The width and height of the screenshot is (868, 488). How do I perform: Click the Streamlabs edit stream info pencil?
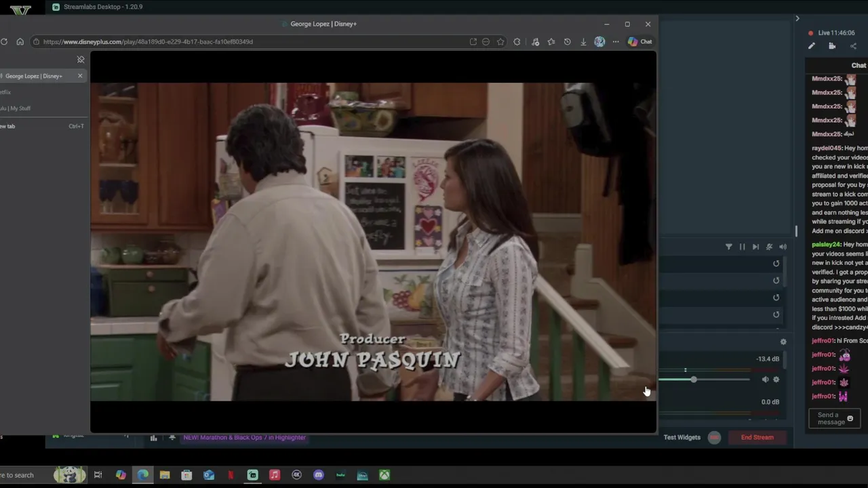click(x=812, y=46)
